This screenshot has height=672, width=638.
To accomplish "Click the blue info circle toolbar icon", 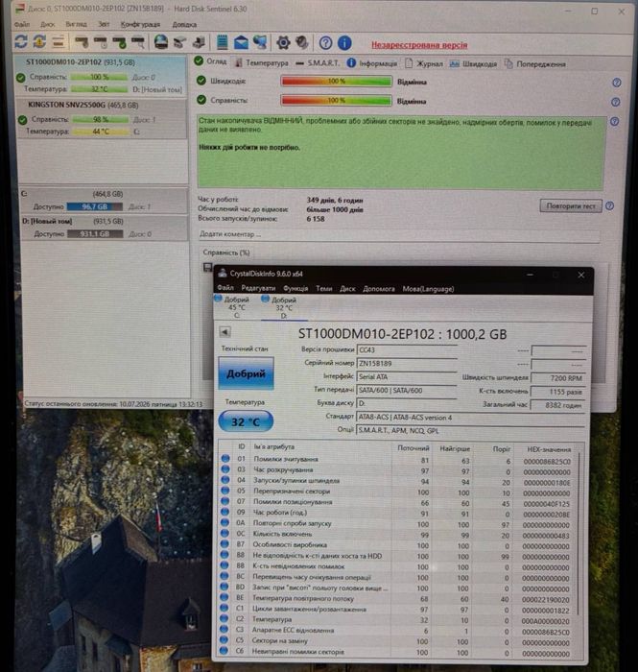I will click(x=344, y=43).
